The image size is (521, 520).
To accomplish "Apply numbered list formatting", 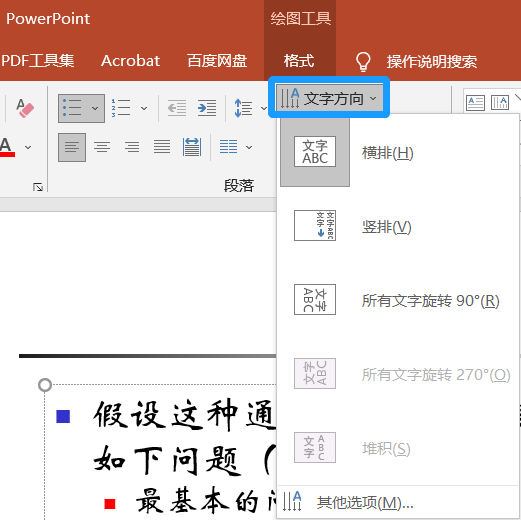I will coord(121,108).
